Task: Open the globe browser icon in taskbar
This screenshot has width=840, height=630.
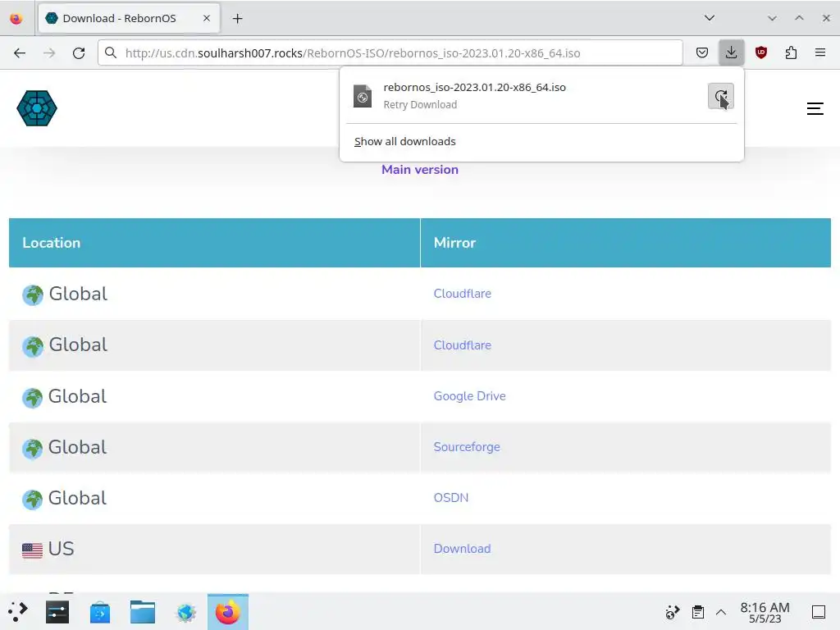Action: [x=186, y=612]
